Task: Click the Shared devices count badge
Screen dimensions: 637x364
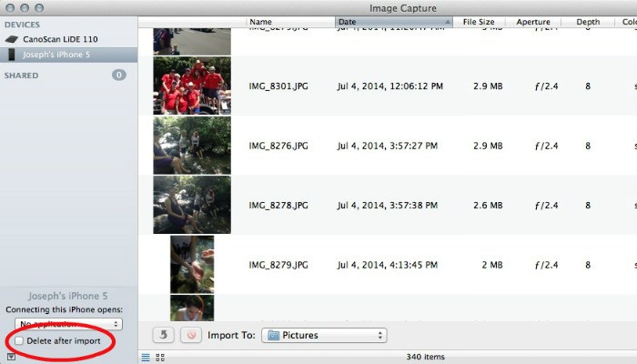Action: point(119,75)
